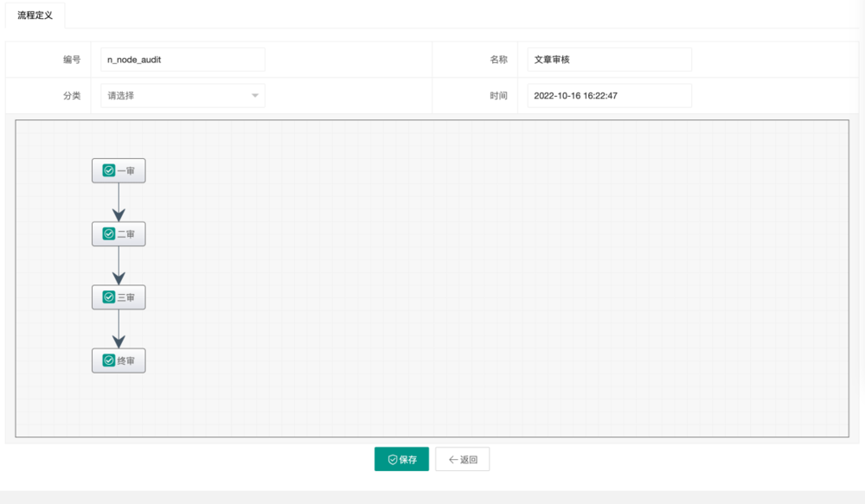Click the 时间 field label

(x=498, y=96)
